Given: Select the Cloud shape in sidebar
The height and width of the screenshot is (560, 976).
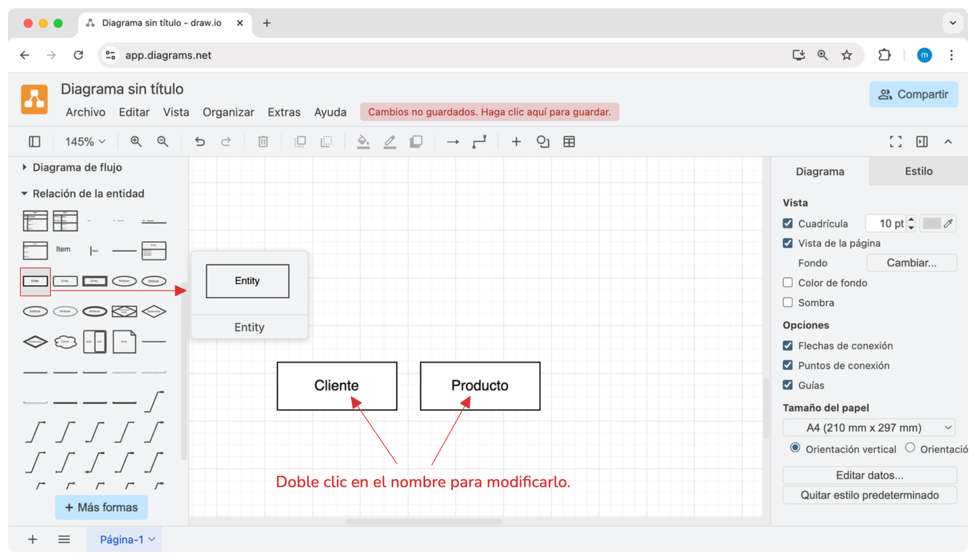Looking at the screenshot, I should [65, 342].
